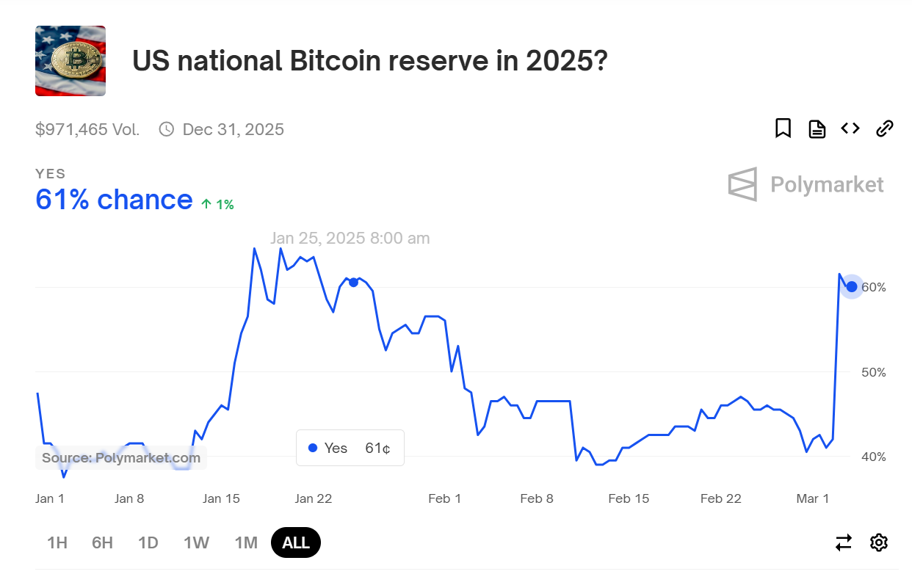This screenshot has width=912, height=588.
Task: Click the Polymarket logo watermark
Action: [x=806, y=184]
